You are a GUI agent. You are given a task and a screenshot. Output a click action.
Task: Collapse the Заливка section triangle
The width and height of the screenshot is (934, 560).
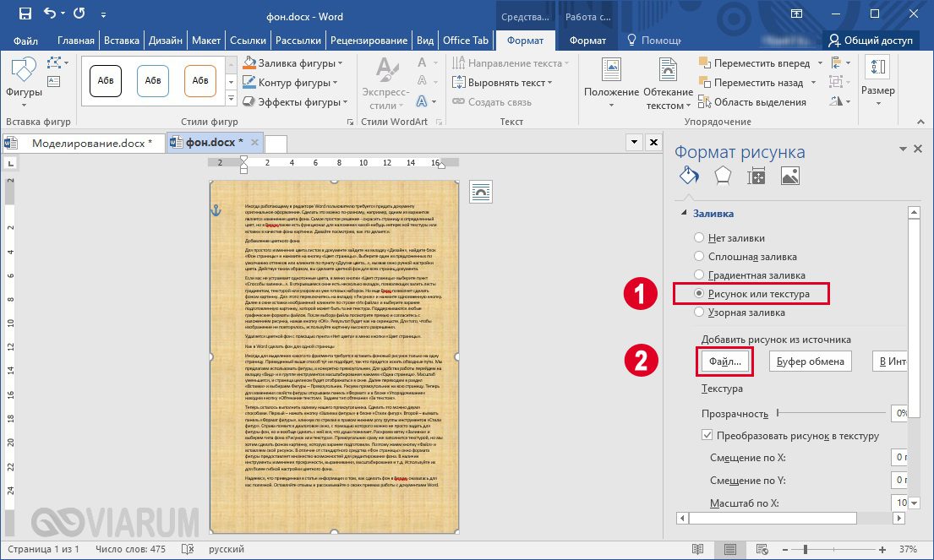[x=684, y=213]
